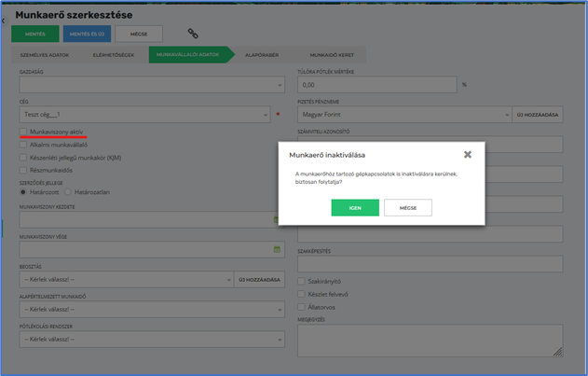588x376 pixels.
Task: Expand the Pótlékolási rendszer dropdown
Action: point(149,340)
